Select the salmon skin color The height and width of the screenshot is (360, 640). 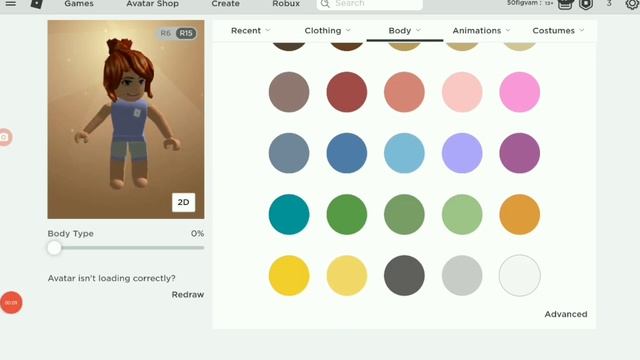(x=404, y=92)
